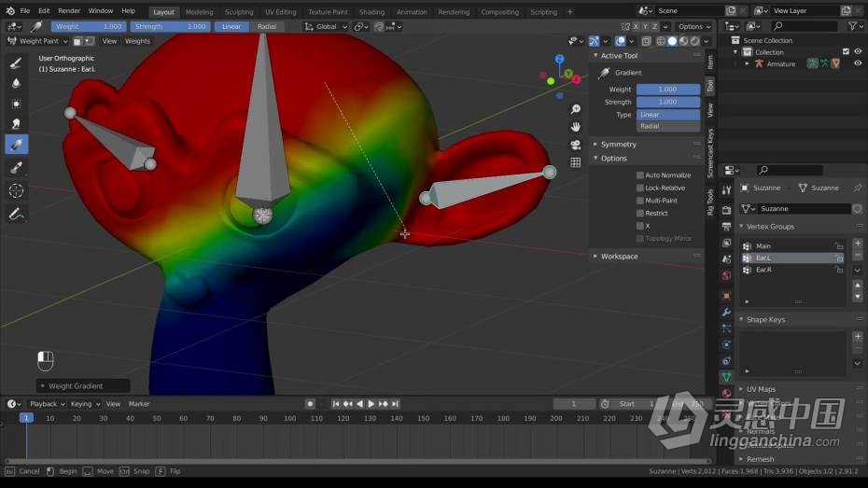The width and height of the screenshot is (868, 488).
Task: Select the Gradient weight tool
Action: coord(16,145)
